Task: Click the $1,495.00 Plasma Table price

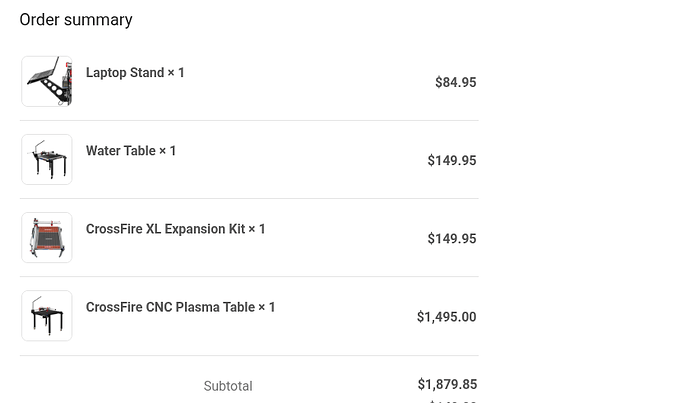Action: (446, 317)
